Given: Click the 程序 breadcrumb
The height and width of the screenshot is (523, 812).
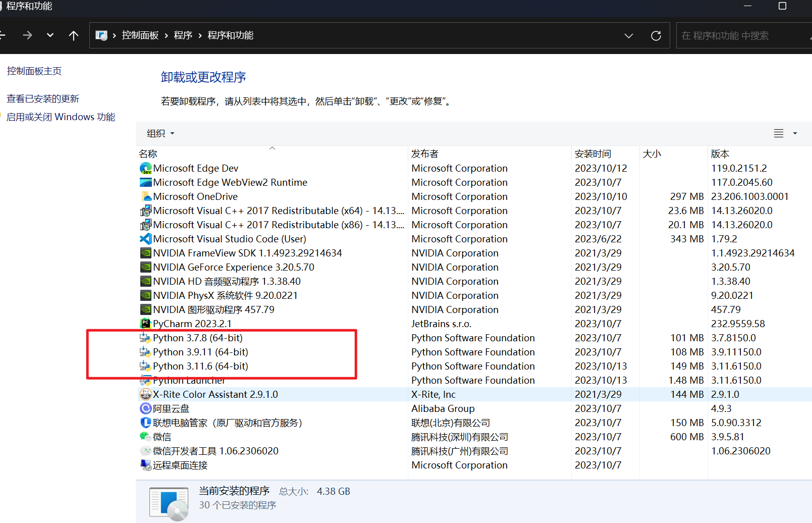Looking at the screenshot, I should click(x=183, y=35).
